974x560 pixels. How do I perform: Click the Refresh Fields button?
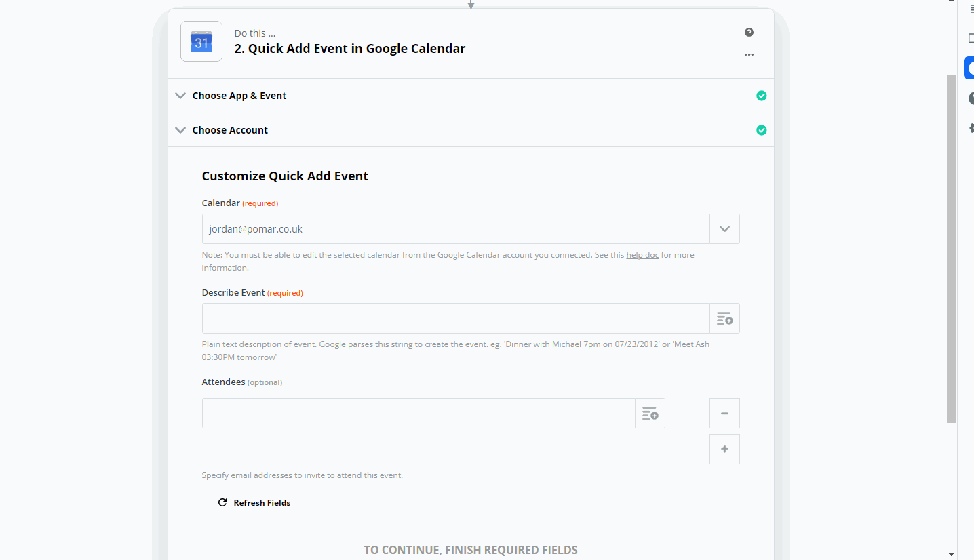[254, 503]
